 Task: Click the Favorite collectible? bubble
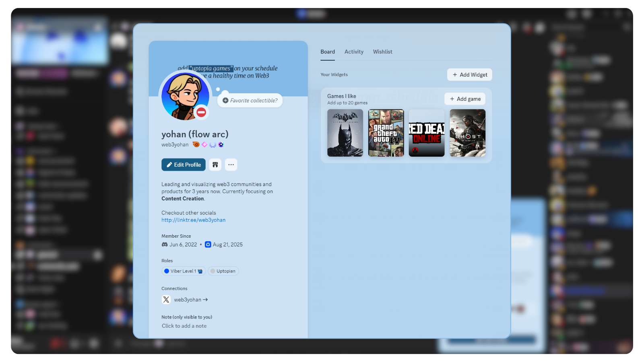click(x=250, y=101)
